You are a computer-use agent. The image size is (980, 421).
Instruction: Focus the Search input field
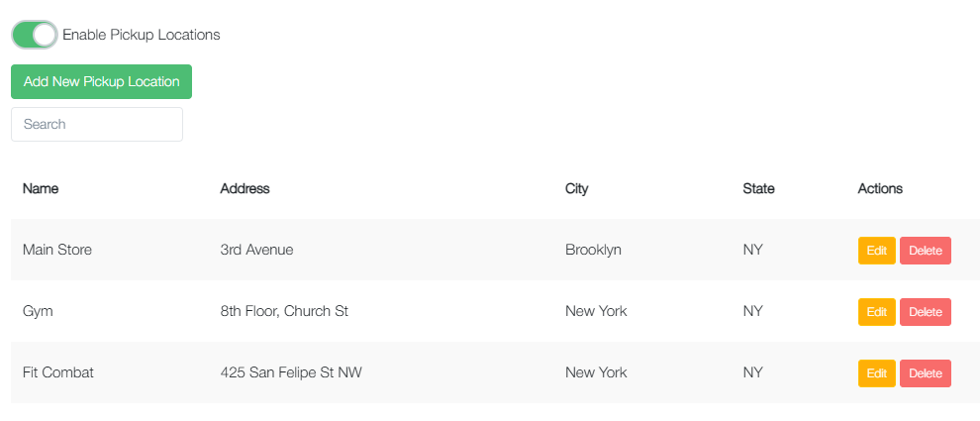click(x=97, y=125)
